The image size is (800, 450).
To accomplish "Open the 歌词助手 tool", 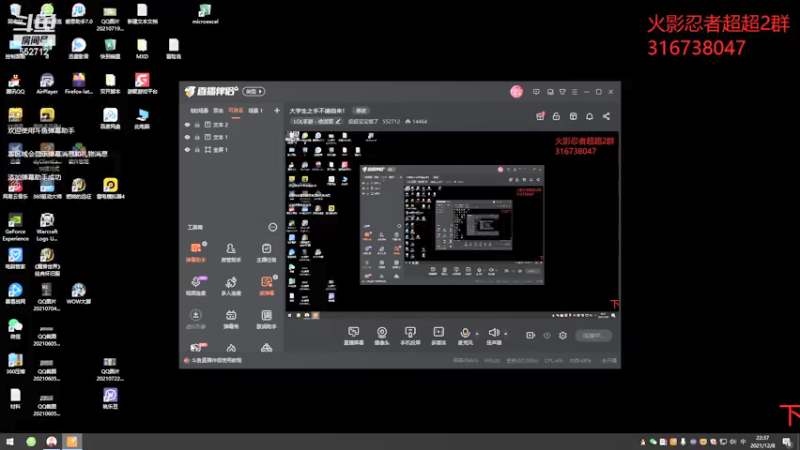I will click(266, 319).
